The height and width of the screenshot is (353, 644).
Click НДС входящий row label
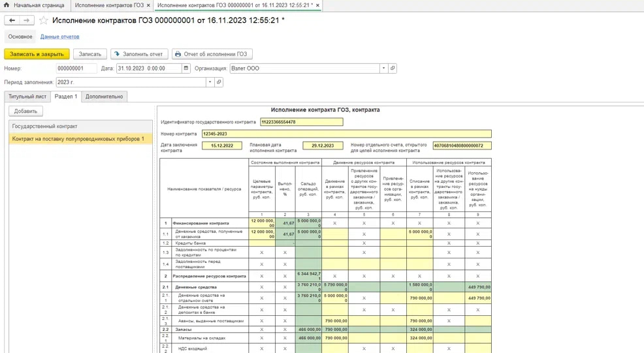coord(193,348)
